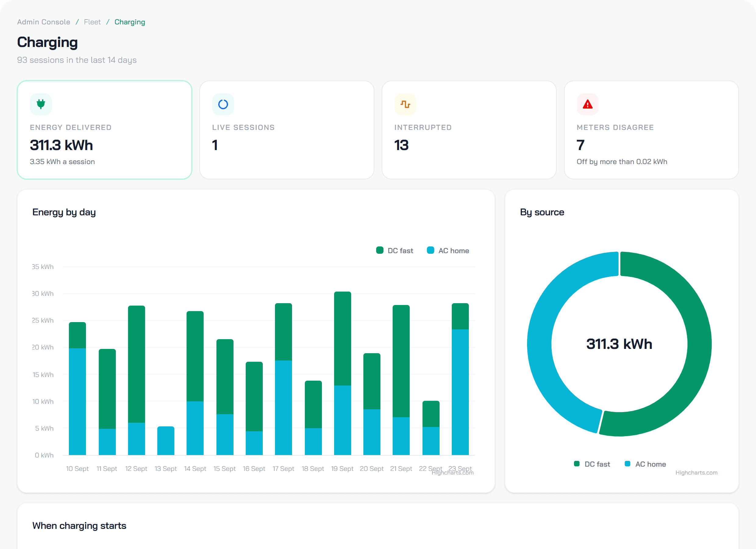The height and width of the screenshot is (549, 756).
Task: Click the Charging breadcrumb
Action: click(130, 22)
